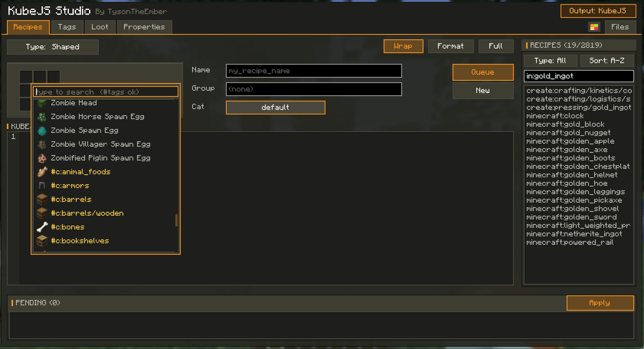Click the #c:barrels/wooden barrel icon
The width and height of the screenshot is (644, 349).
[x=42, y=213]
